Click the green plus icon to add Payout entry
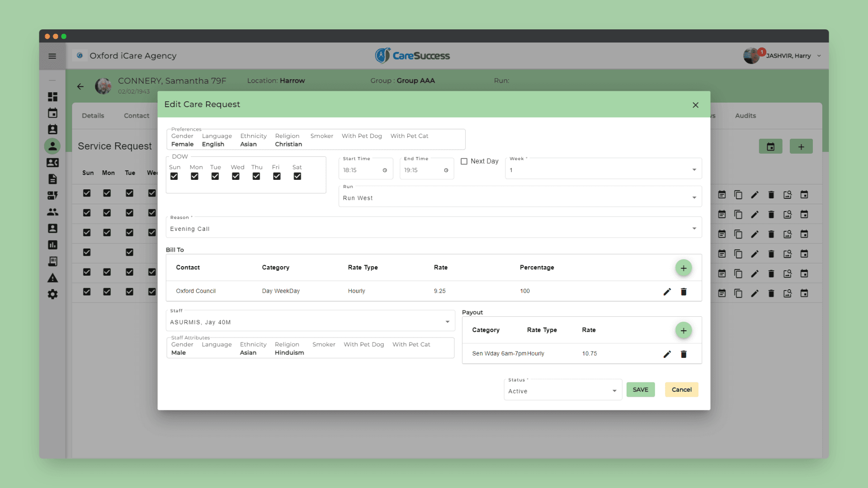The image size is (868, 488). point(683,330)
